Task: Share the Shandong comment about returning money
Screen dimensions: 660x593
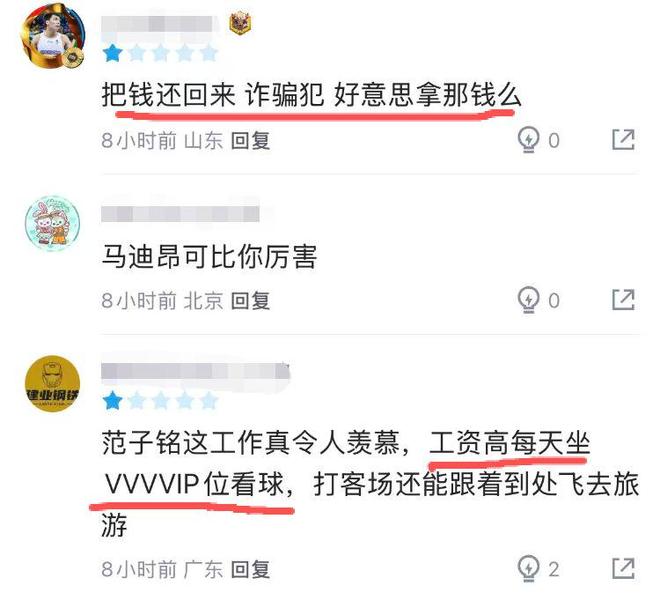Action: [623, 140]
